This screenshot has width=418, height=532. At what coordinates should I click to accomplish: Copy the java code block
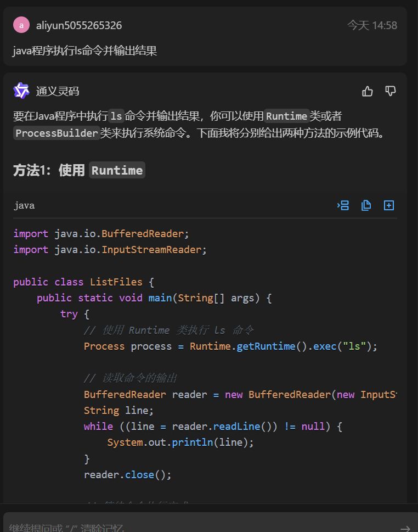tap(366, 205)
